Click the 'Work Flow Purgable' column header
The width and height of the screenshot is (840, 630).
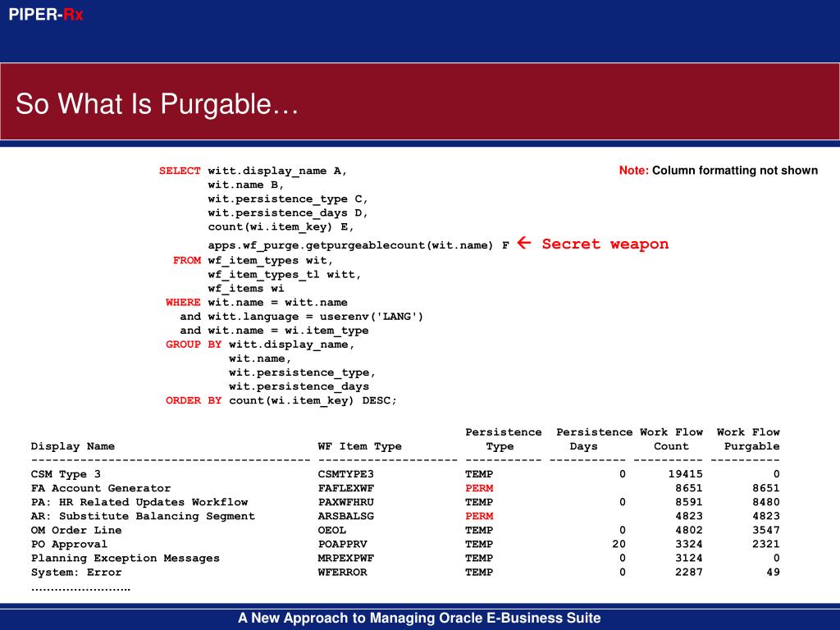pyautogui.click(x=748, y=440)
